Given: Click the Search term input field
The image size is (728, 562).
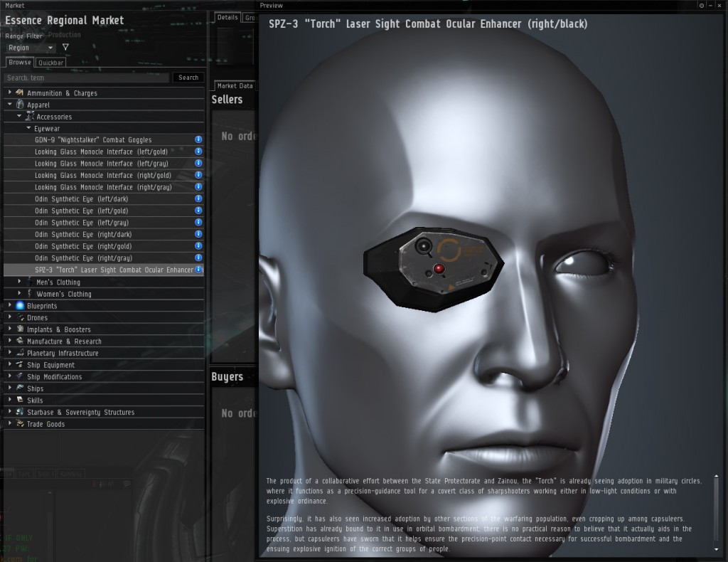Looking at the screenshot, I should coord(87,78).
